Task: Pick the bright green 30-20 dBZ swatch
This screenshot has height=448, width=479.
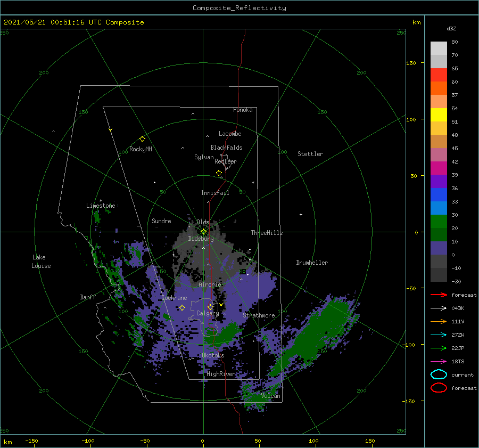Action: pyautogui.click(x=439, y=221)
